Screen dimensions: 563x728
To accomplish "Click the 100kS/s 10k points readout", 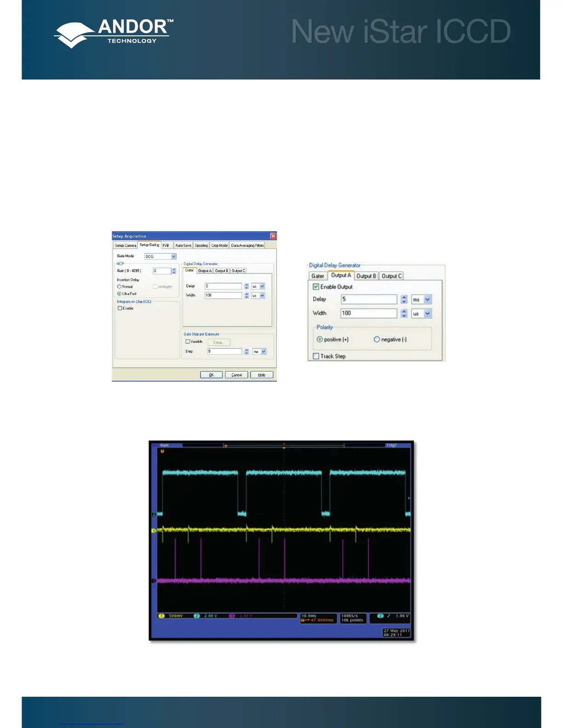I will [353, 618].
